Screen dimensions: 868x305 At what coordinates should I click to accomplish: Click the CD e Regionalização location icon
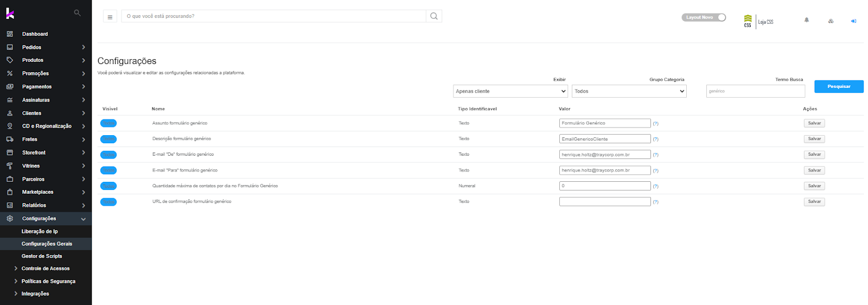pyautogui.click(x=10, y=126)
